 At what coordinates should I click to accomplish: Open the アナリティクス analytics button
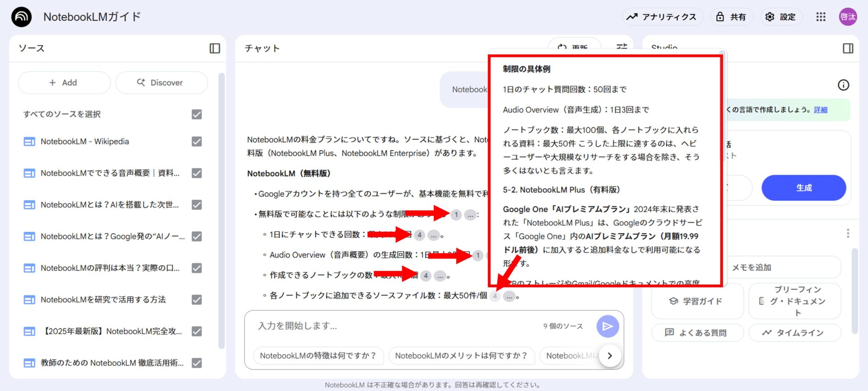tap(663, 17)
